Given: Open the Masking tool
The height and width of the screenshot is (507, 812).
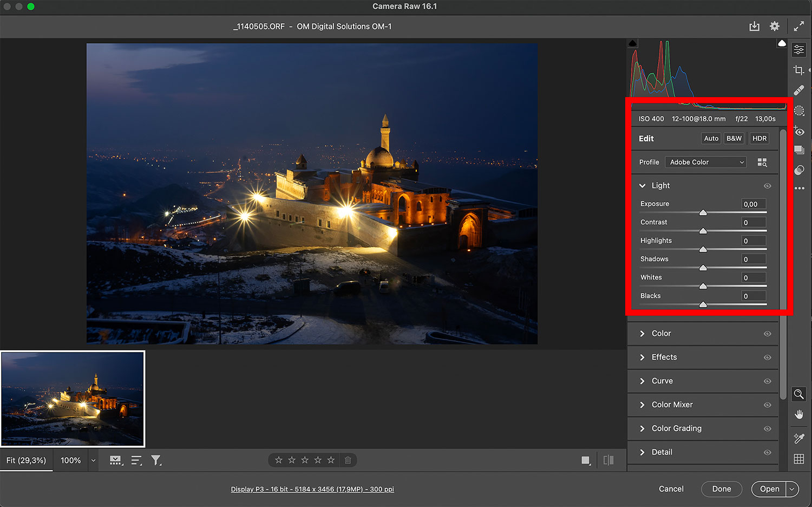Looking at the screenshot, I should coord(799,111).
